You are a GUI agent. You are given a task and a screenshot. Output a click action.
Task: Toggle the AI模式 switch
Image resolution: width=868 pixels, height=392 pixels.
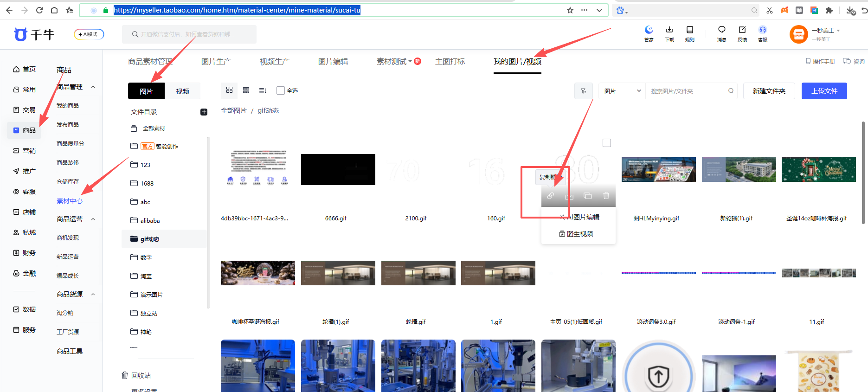89,34
